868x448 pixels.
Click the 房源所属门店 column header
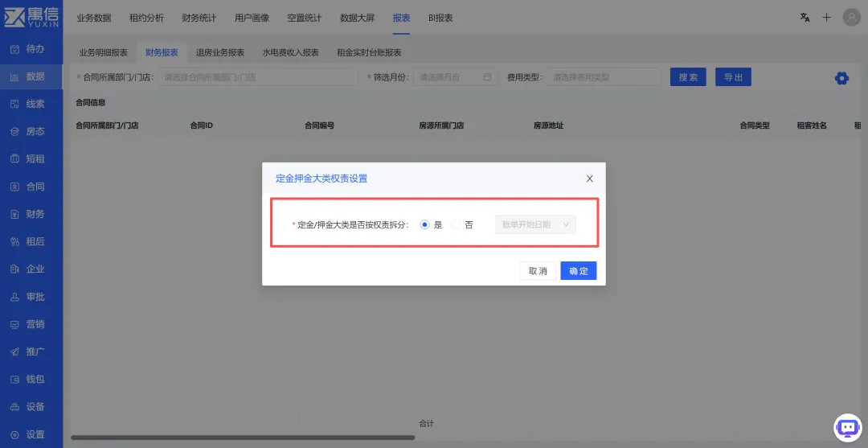[x=441, y=125]
